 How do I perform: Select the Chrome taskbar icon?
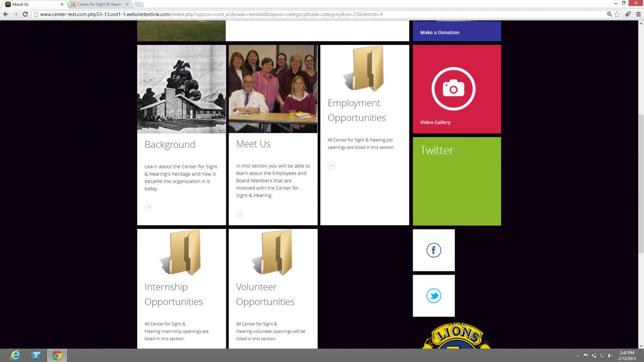(57, 355)
